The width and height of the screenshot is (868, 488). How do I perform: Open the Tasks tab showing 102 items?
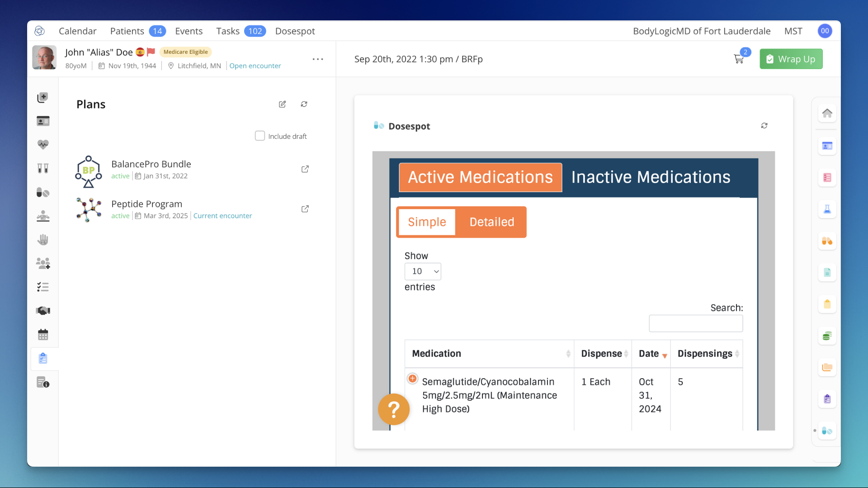tap(228, 31)
